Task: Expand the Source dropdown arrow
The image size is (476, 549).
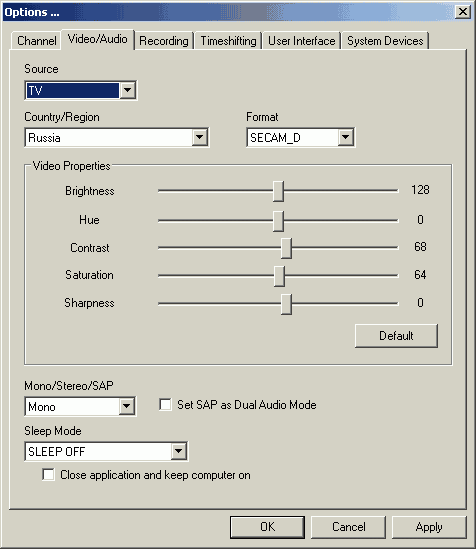Action: click(x=127, y=90)
